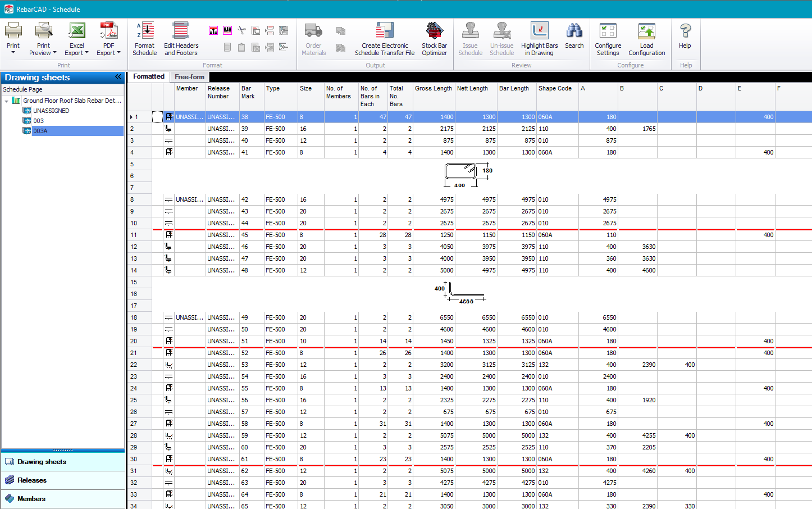812x509 pixels.
Task: Click the Help question mark icon
Action: 685,31
